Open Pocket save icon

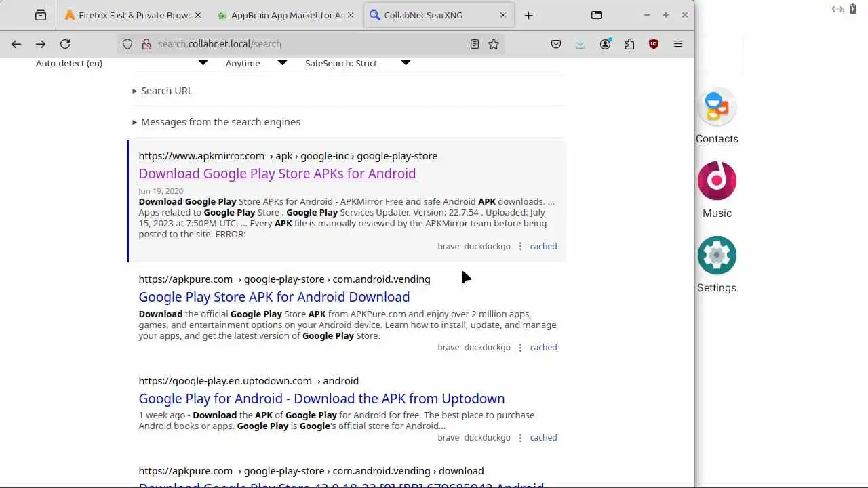click(x=556, y=44)
